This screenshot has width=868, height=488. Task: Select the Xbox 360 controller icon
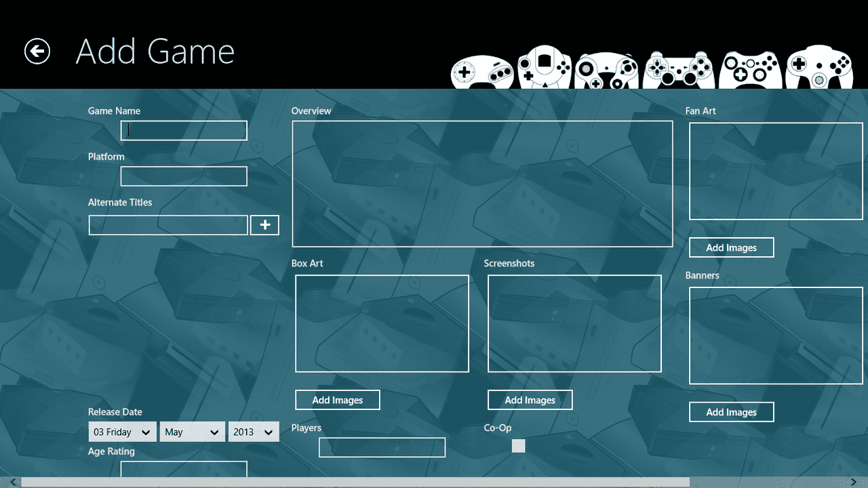click(x=749, y=68)
